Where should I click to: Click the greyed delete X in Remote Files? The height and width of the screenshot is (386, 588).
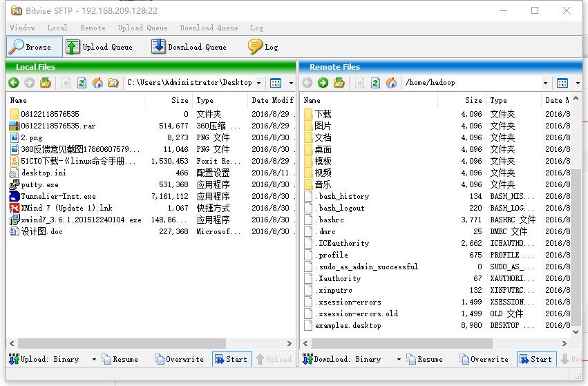(359, 82)
